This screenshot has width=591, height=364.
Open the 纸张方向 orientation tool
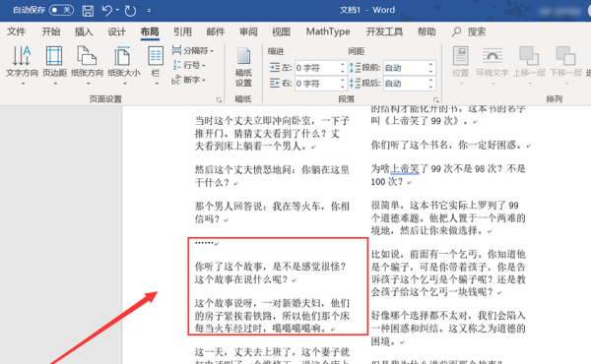click(87, 65)
